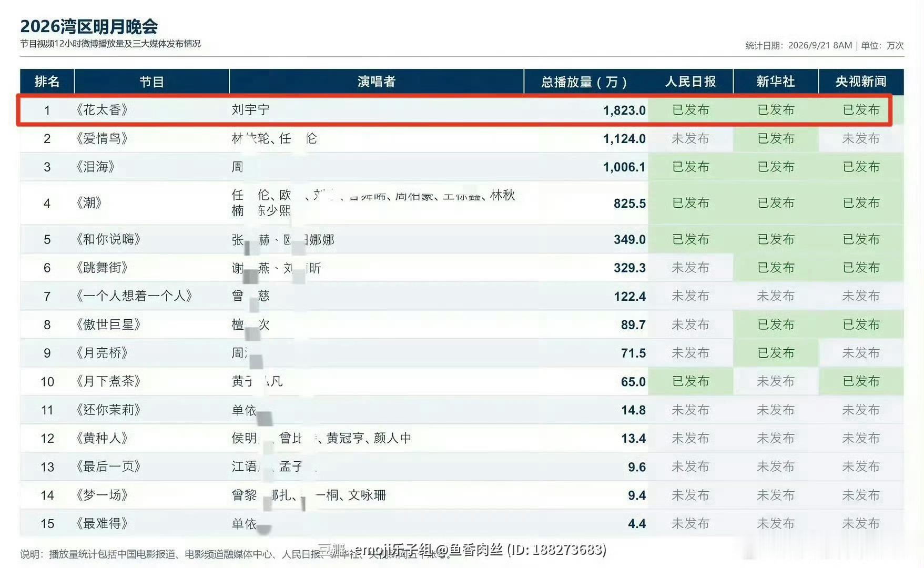Click 新华社 已发布 cell for 《月亮桥》
Image resolution: width=924 pixels, height=568 pixels.
click(776, 353)
